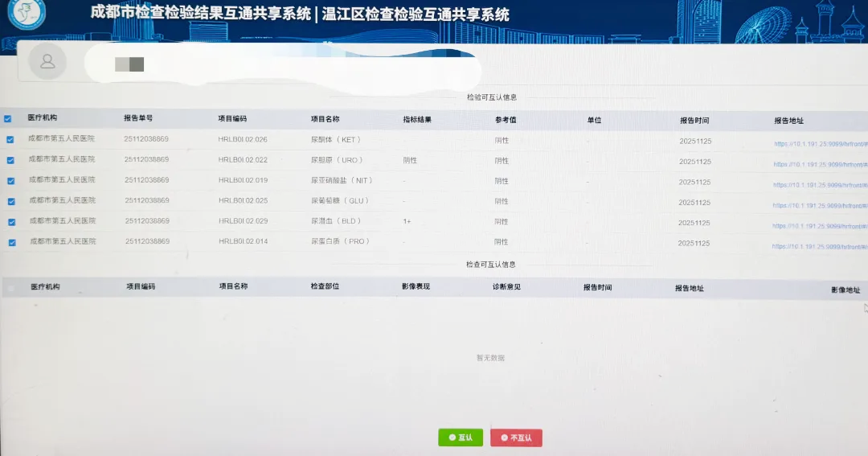Screen dimensions: 868x456
Task: Click the 影像地址 column header
Action: pos(845,290)
